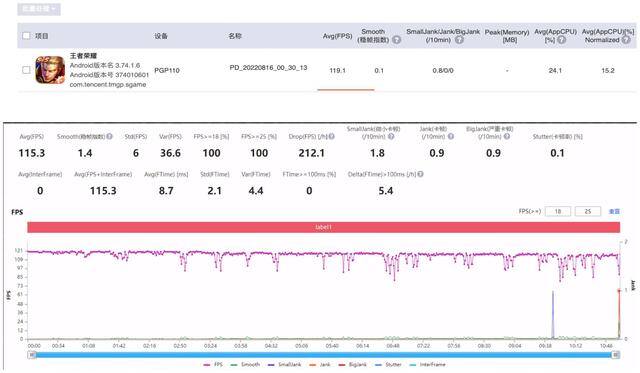Toggle the Stutter series in chart legend
The image size is (640, 373).
(x=388, y=364)
